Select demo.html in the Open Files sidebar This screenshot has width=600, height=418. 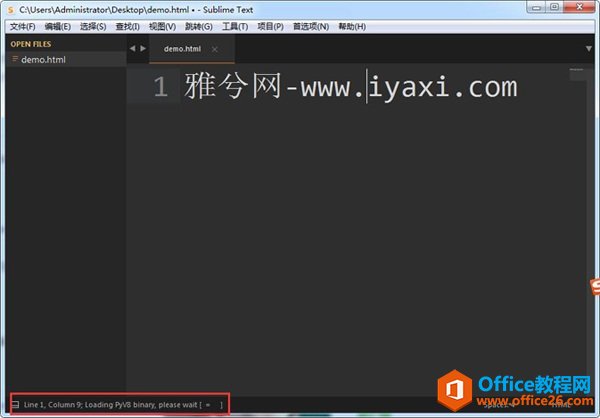point(42,60)
